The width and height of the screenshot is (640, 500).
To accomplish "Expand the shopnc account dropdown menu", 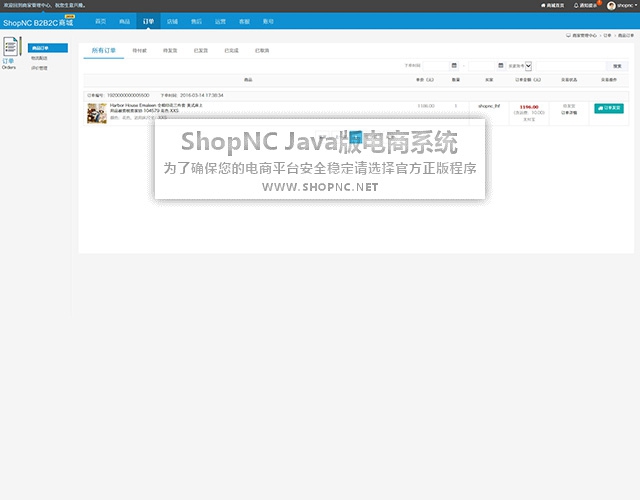I will click(x=636, y=5).
